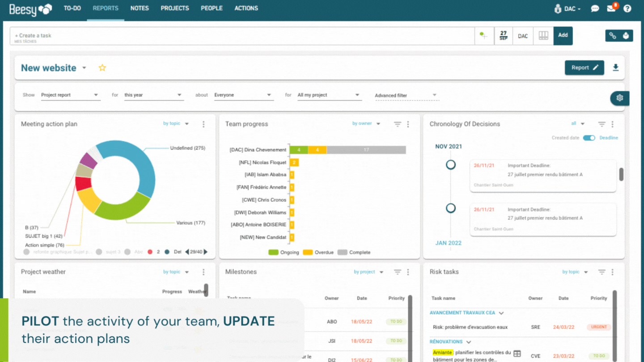The width and height of the screenshot is (644, 362).
Task: Click the upload box icon
Action: click(x=626, y=36)
